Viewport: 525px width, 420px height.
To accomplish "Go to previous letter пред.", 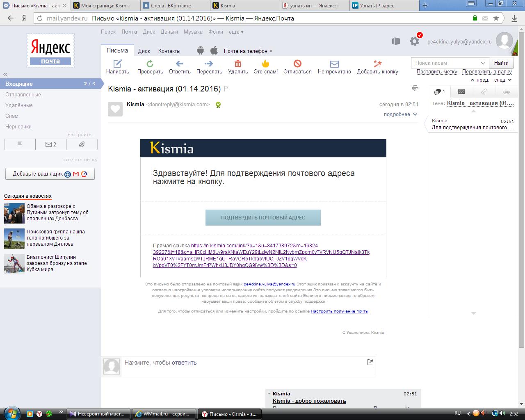I will [x=479, y=80].
